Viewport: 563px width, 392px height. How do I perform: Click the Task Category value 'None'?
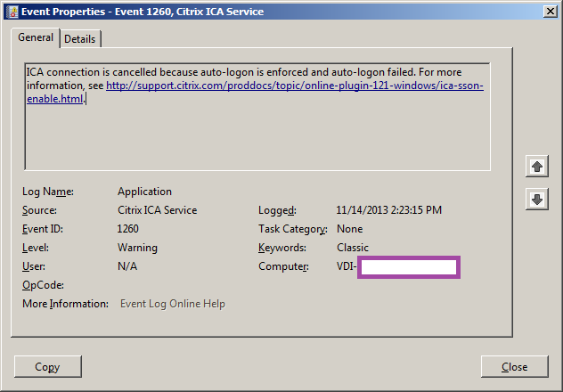point(350,229)
